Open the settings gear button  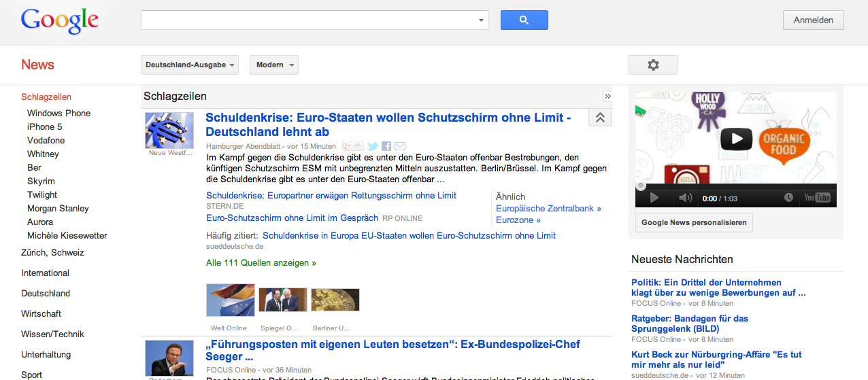coord(653,65)
